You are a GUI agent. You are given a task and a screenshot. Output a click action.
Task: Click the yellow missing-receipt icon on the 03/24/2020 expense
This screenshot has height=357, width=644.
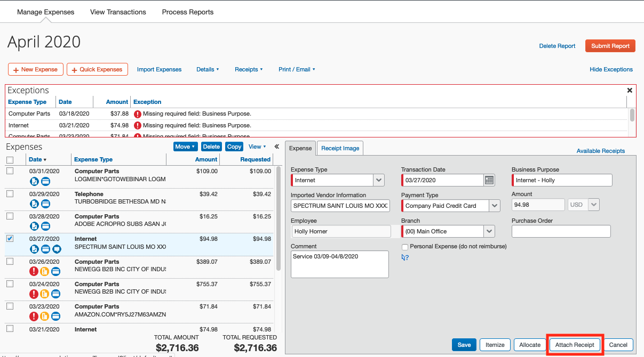[x=45, y=294]
